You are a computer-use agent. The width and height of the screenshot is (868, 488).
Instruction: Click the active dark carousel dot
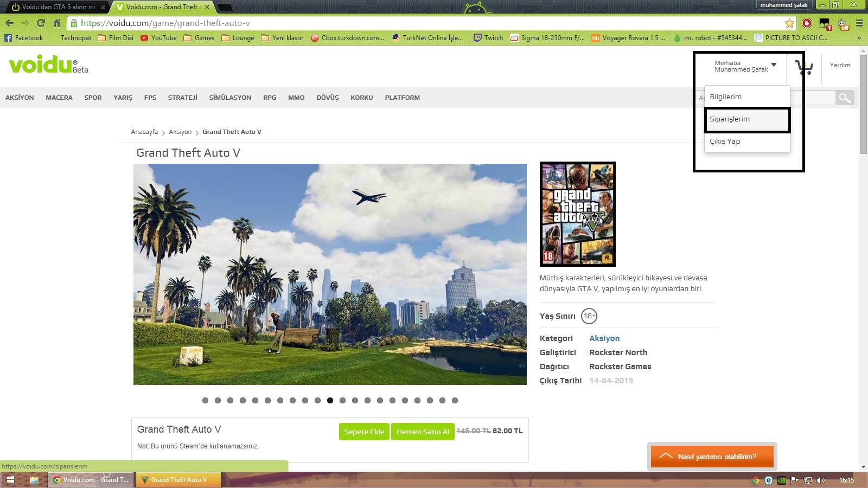coord(330,401)
